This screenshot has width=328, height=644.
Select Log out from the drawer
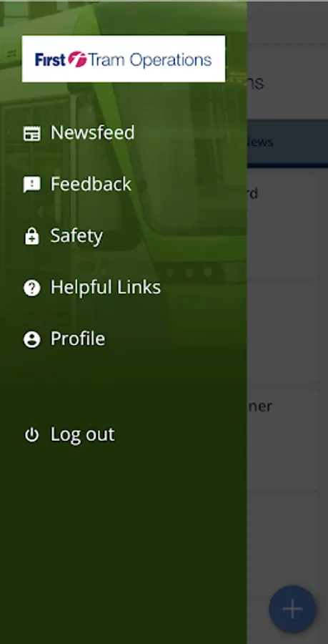pyautogui.click(x=69, y=435)
